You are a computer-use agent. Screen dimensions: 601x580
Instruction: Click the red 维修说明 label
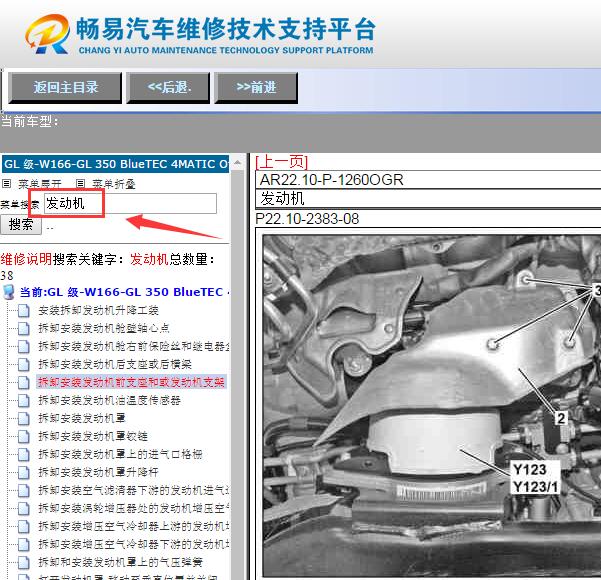click(x=26, y=260)
